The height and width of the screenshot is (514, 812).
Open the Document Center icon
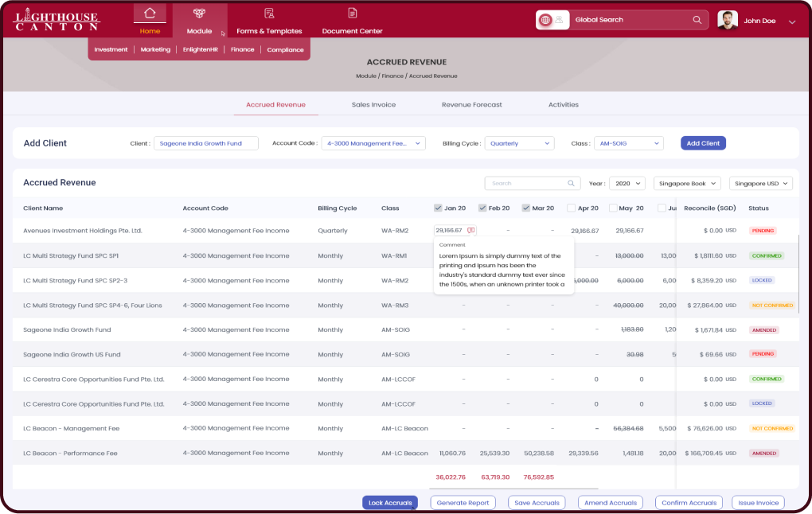tap(352, 14)
